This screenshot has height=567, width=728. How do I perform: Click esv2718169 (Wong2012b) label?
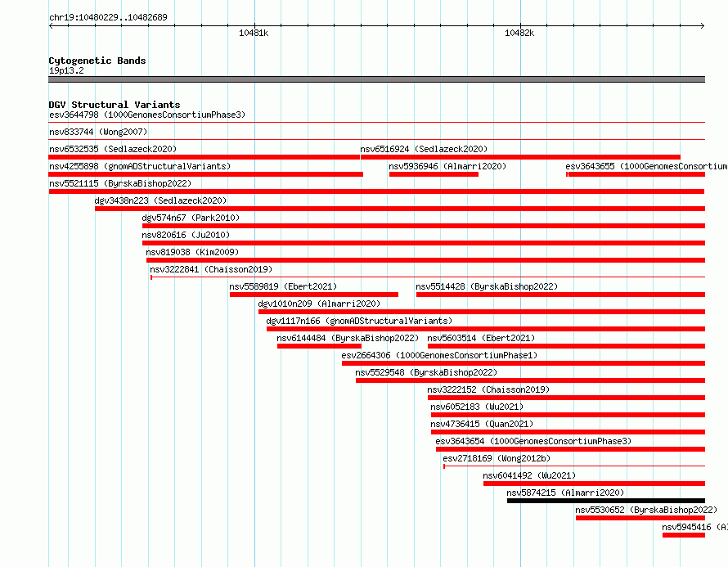(x=497, y=458)
